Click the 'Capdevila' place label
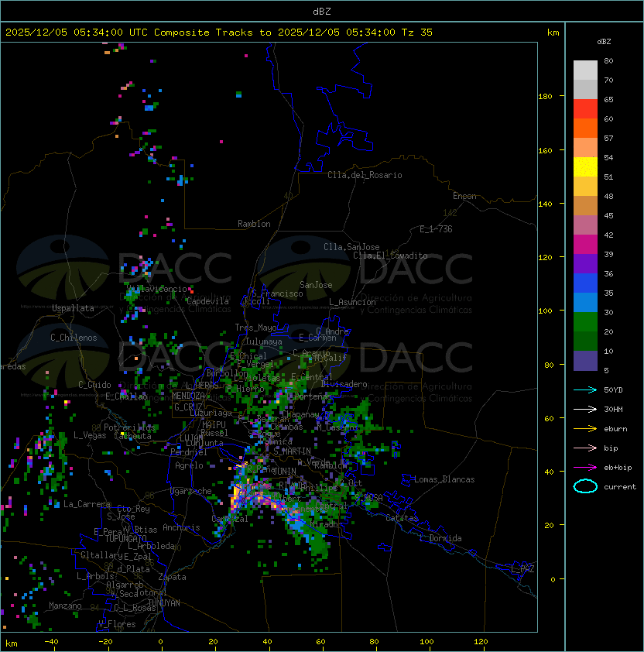Image resolution: width=644 pixels, height=652 pixels. (x=207, y=301)
